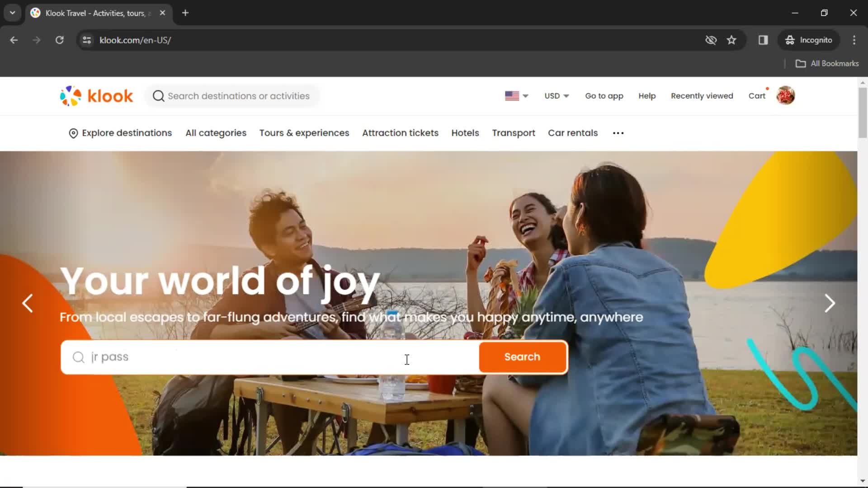Click the user profile avatar icon

tap(785, 95)
